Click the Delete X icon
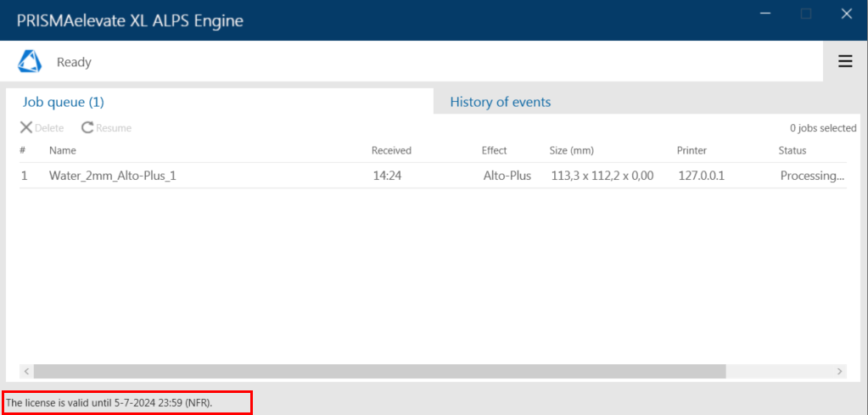 26,128
